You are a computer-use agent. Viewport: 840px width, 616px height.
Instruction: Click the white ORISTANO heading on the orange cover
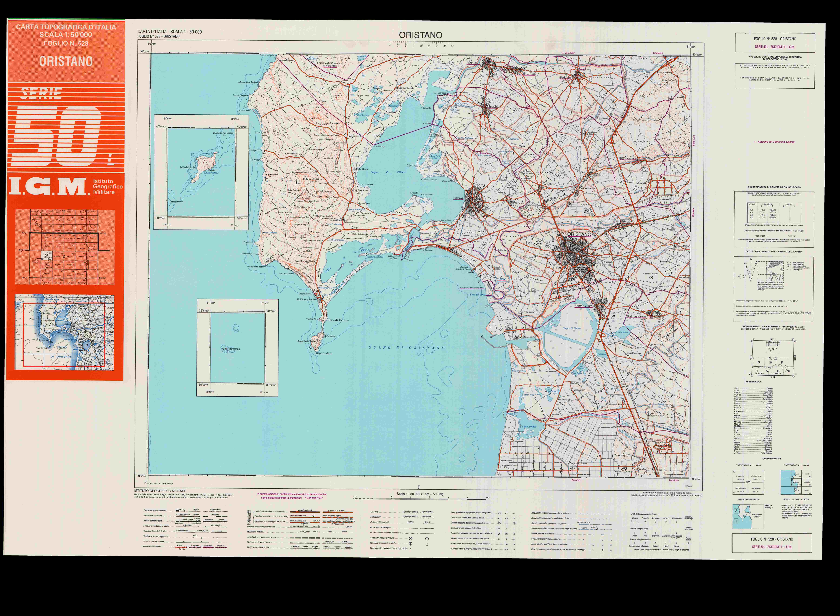click(x=66, y=61)
